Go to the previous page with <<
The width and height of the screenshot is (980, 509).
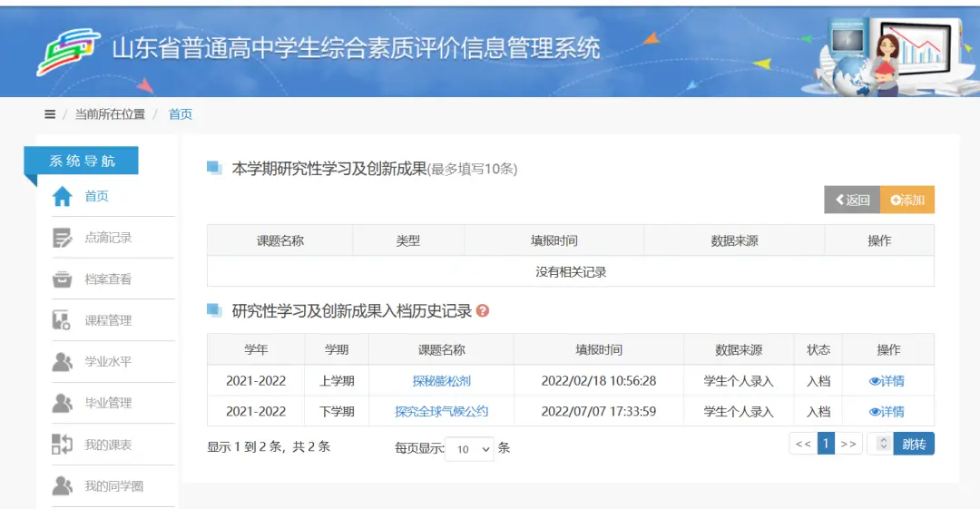tap(803, 444)
